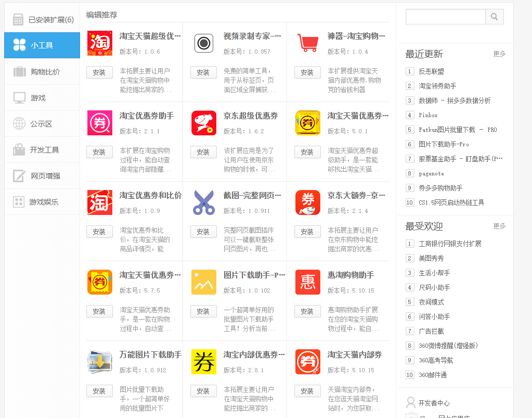Install 万能图片下载助手 extension
This screenshot has height=418, width=532.
[99, 391]
